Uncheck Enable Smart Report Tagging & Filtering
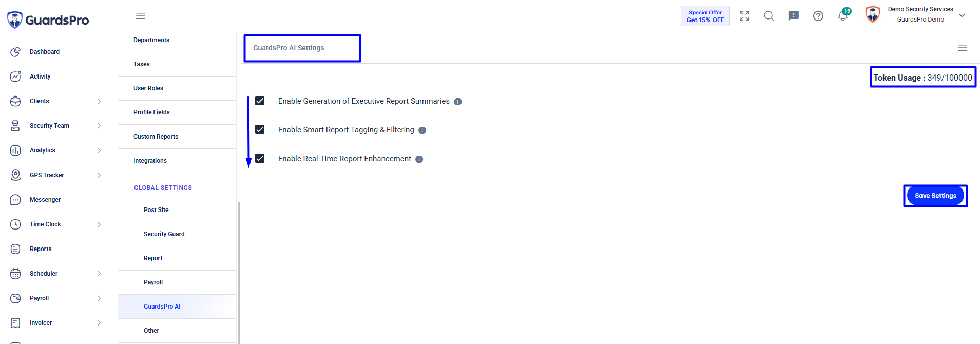Image resolution: width=980 pixels, height=344 pixels. 260,129
